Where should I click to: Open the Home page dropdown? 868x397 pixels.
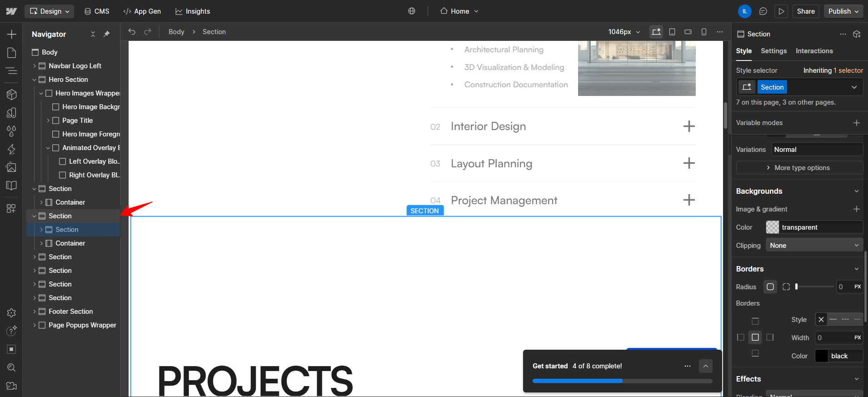coord(459,11)
